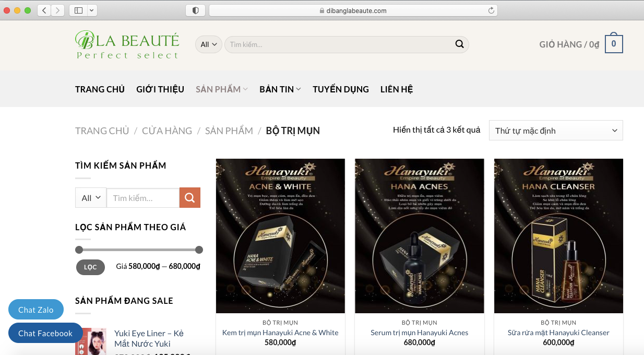This screenshot has width=644, height=355.
Task: Click the 680,000₫ product price
Action: click(420, 343)
